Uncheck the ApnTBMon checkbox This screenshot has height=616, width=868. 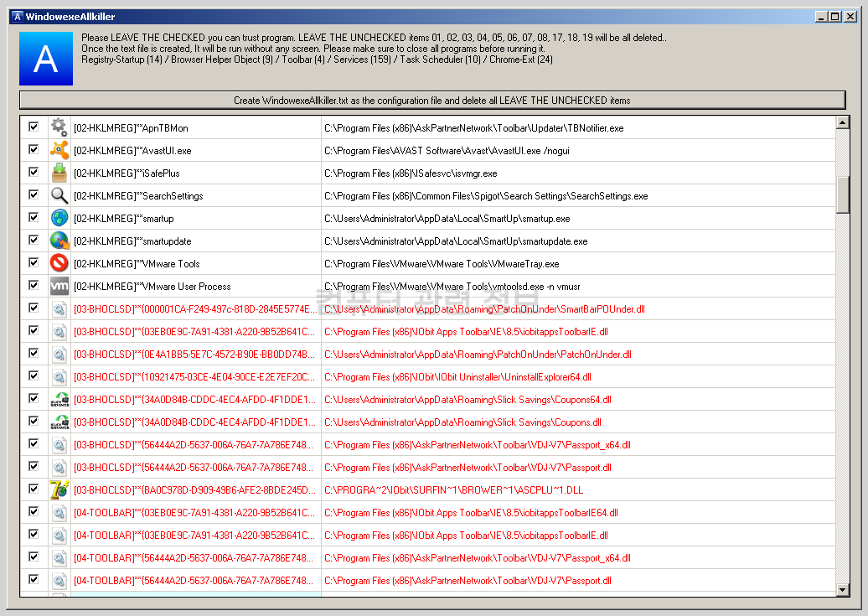pos(34,127)
